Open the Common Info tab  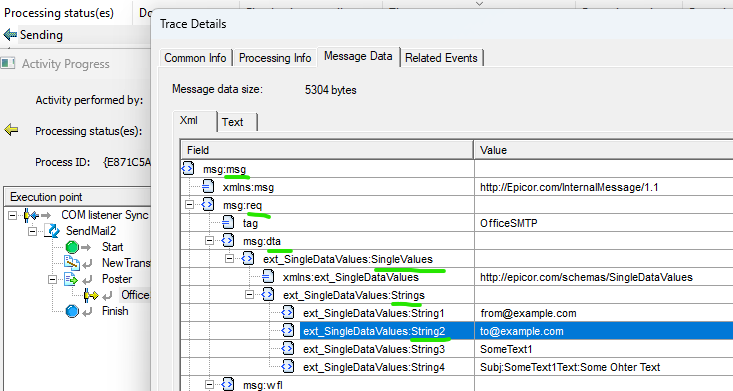point(195,58)
